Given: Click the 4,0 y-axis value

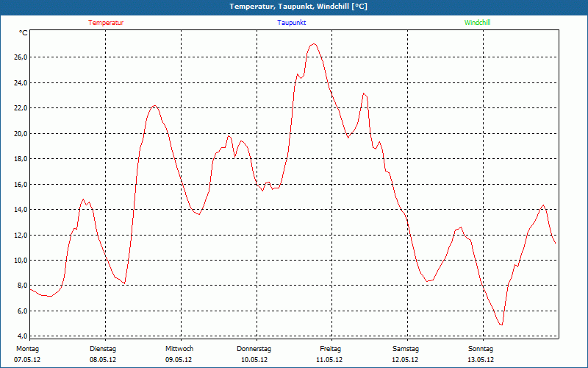Looking at the screenshot, I should point(22,336).
